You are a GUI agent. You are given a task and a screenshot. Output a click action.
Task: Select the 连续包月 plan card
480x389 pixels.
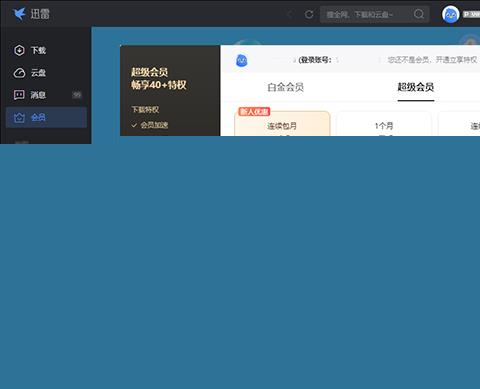282,124
